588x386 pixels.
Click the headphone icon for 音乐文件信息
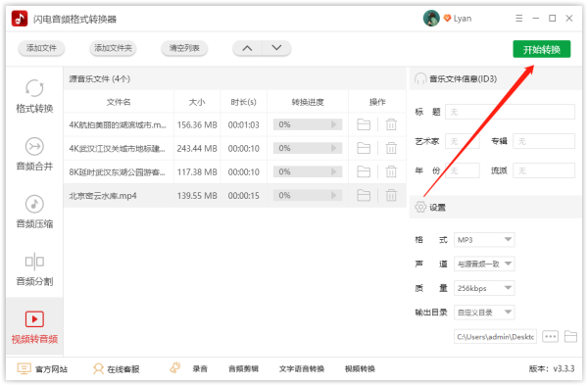(x=420, y=78)
